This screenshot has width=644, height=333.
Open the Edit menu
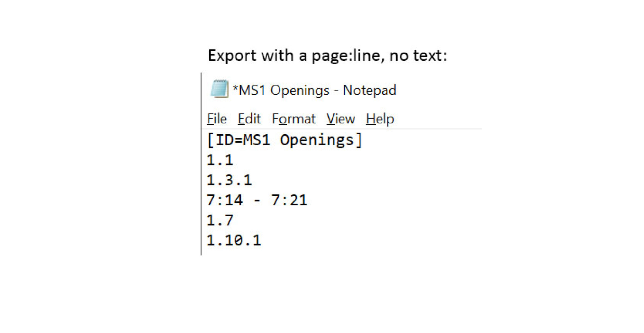pos(249,119)
